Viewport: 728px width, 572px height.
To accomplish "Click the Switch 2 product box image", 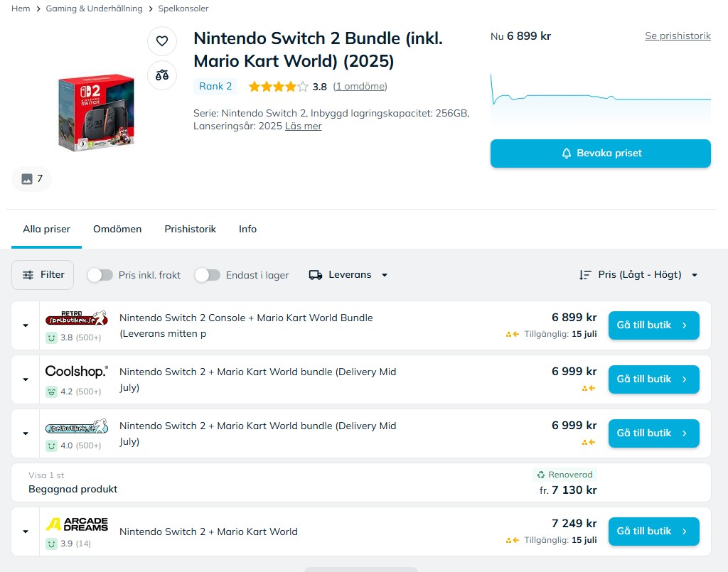I will [x=96, y=112].
